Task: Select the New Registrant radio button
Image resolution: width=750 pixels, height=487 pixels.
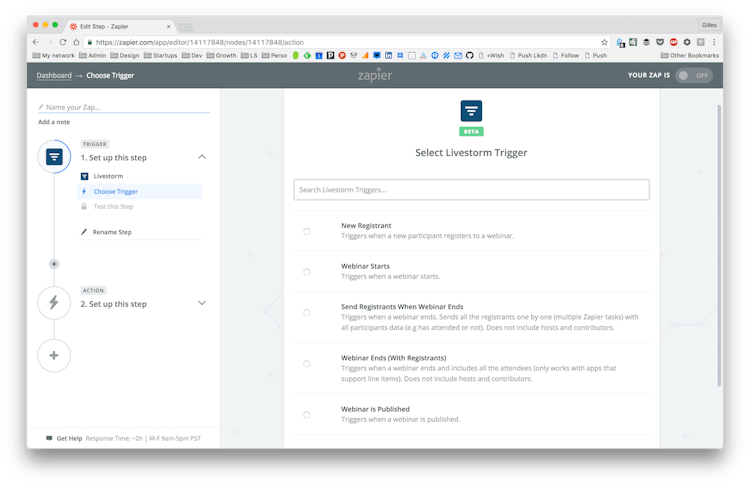Action: point(307,231)
